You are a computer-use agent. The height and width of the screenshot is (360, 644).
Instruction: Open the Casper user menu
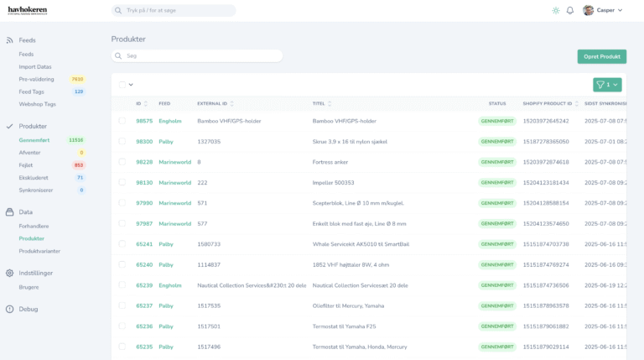603,10
